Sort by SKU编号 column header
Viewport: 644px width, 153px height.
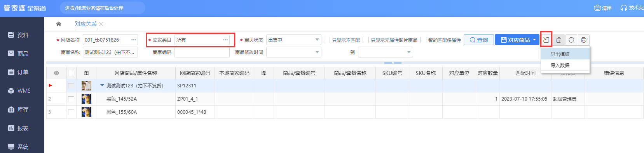[392, 73]
